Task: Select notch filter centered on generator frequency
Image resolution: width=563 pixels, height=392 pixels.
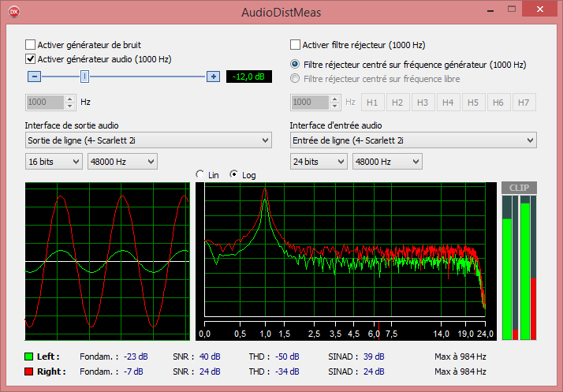Action: pyautogui.click(x=296, y=65)
